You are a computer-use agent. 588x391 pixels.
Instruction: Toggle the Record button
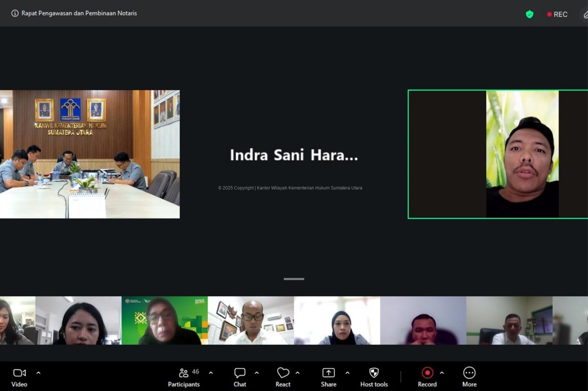(427, 377)
